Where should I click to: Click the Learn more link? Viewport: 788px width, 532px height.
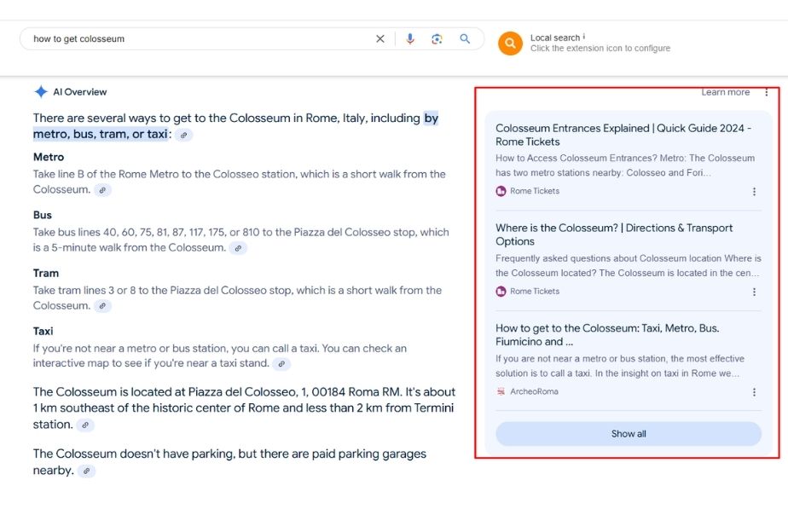click(x=725, y=92)
